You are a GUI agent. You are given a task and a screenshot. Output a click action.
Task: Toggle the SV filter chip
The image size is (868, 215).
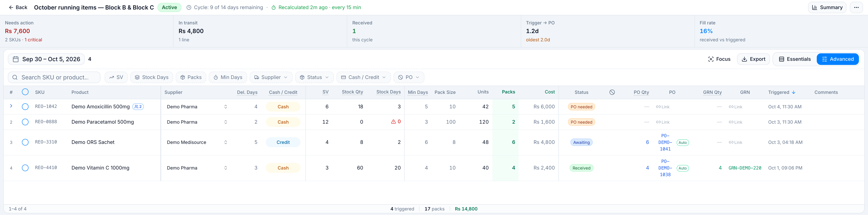tap(116, 77)
